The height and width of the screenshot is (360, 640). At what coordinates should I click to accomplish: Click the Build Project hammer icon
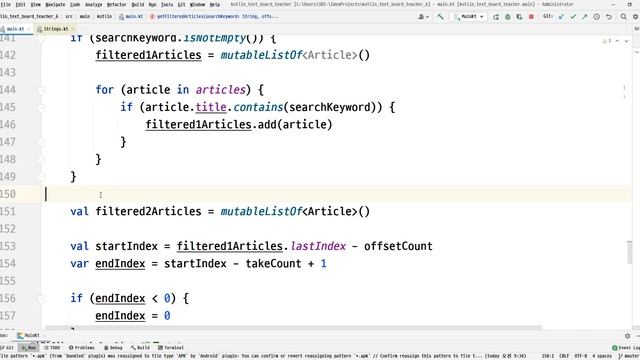coord(440,17)
